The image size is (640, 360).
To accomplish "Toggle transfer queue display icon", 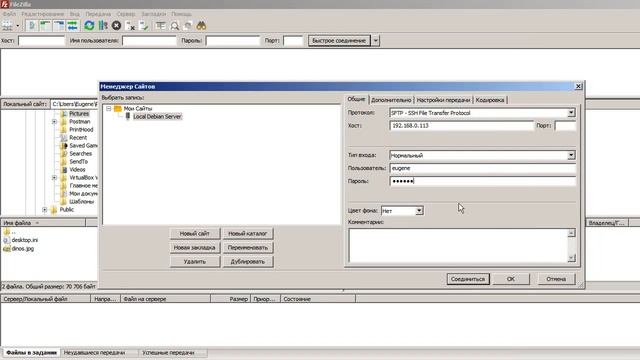I will tap(72, 26).
